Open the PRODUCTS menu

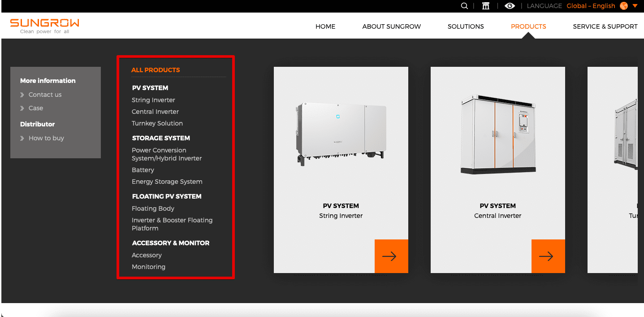point(528,26)
